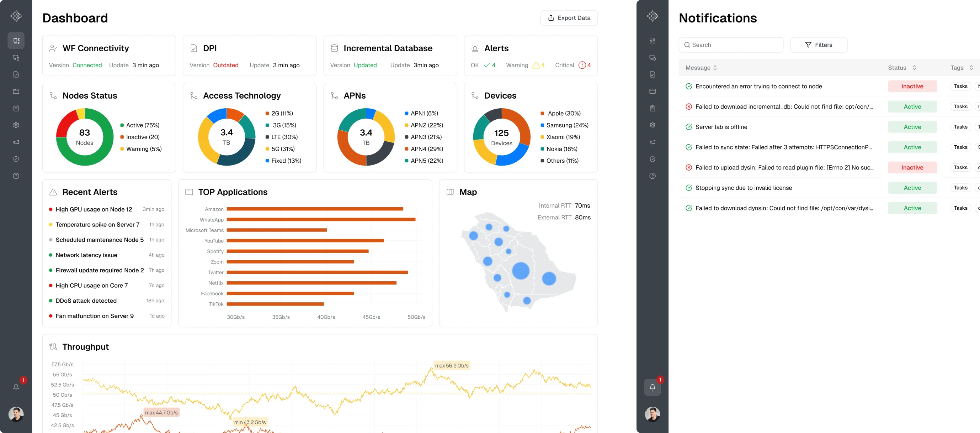Open settings gear icon in left sidebar

16,125
